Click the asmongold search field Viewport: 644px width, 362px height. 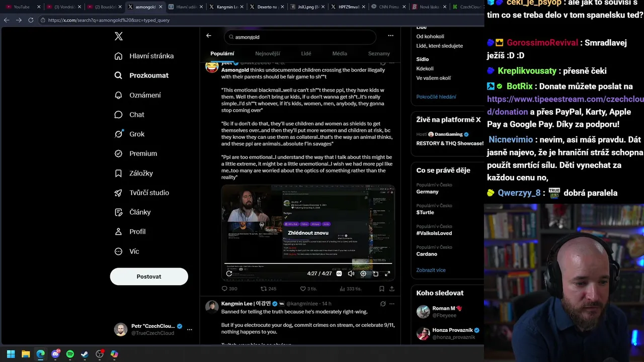(x=300, y=37)
